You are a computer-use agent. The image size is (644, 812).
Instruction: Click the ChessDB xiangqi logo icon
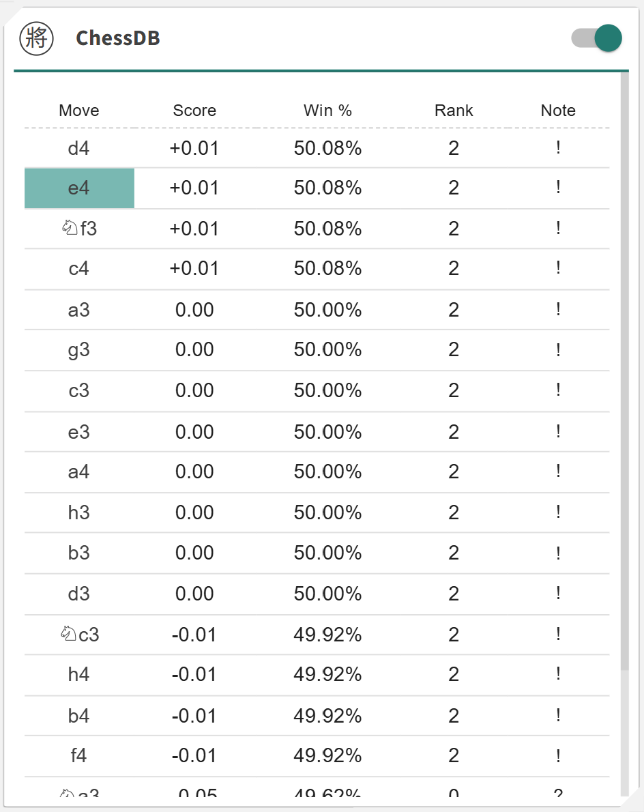coord(36,38)
